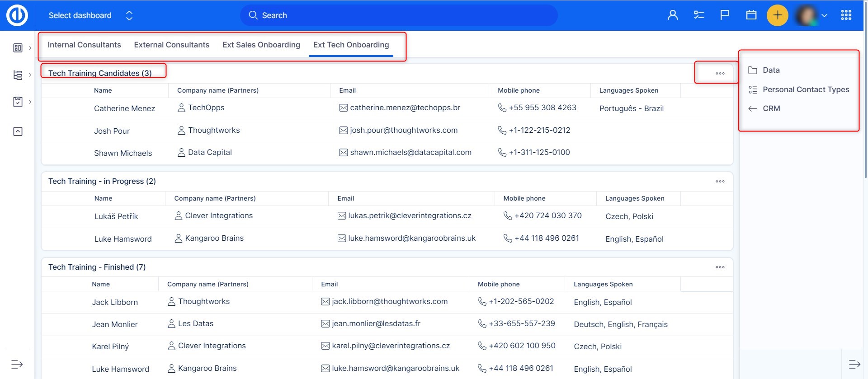Collapse the right panel with bottom arrow icon
The width and height of the screenshot is (868, 379).
tap(854, 364)
